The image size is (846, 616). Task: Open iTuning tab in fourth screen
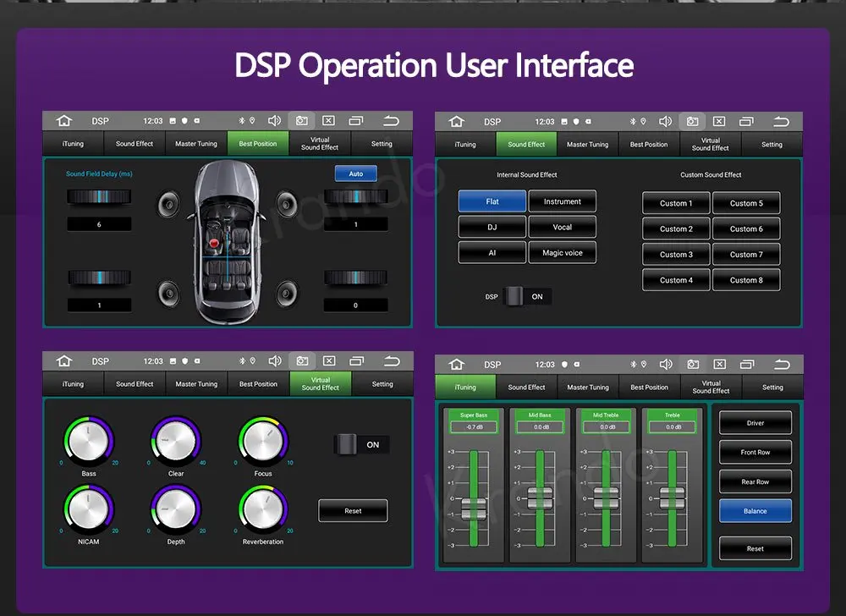point(465,387)
